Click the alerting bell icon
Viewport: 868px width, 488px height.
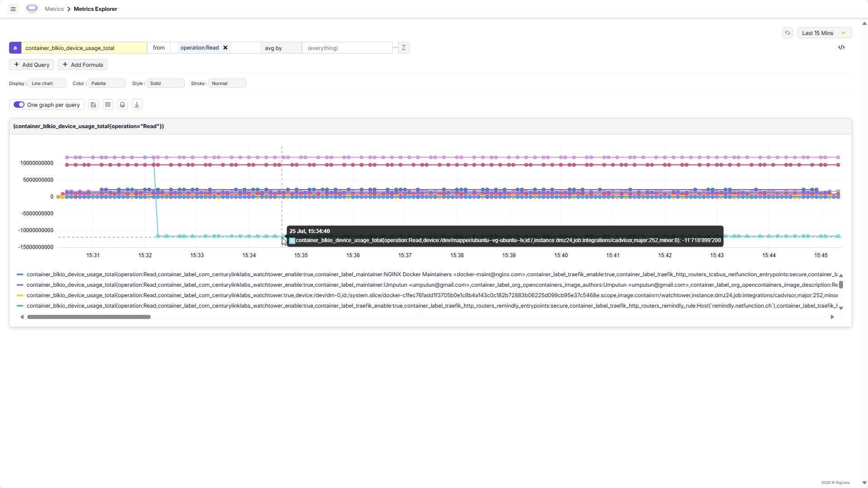coord(122,105)
